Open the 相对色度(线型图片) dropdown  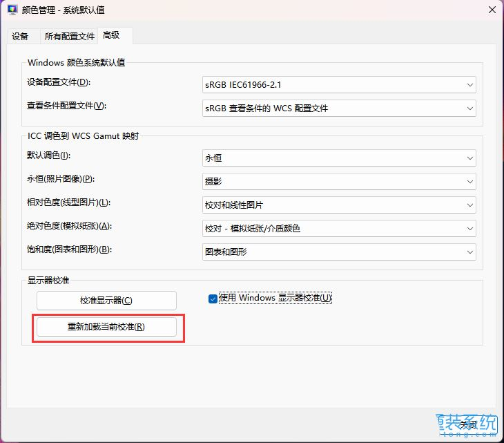pyautogui.click(x=339, y=205)
